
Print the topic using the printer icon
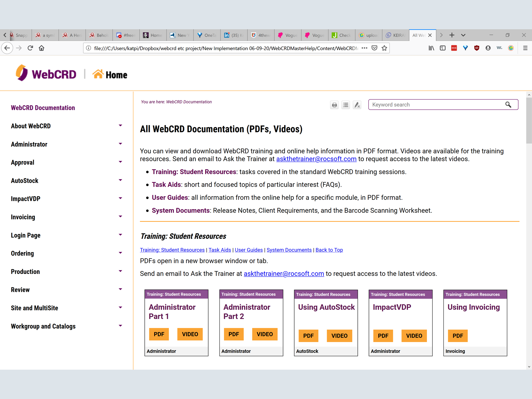334,105
